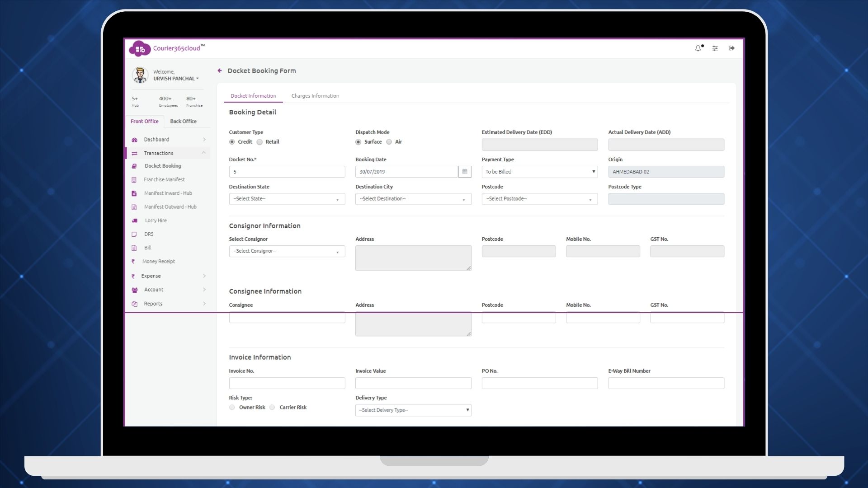Click the Manifest Inward - Hub icon
The height and width of the screenshot is (488, 868).
tap(134, 193)
